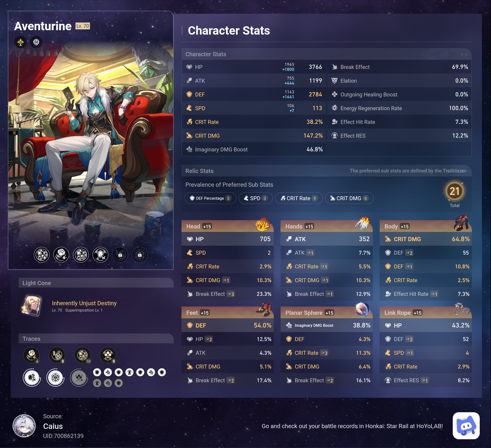Select the first unlocked Eidolon icon
This screenshot has height=448, width=491.
[42, 255]
